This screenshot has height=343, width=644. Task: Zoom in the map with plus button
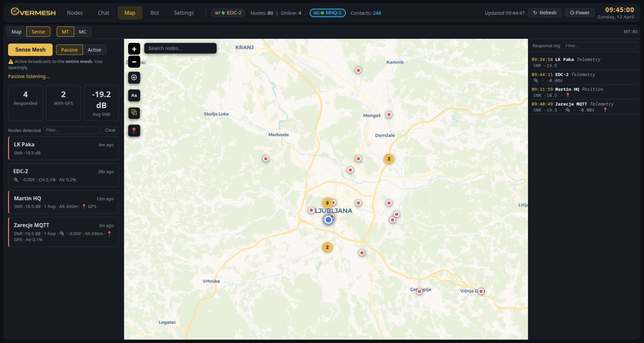134,49
